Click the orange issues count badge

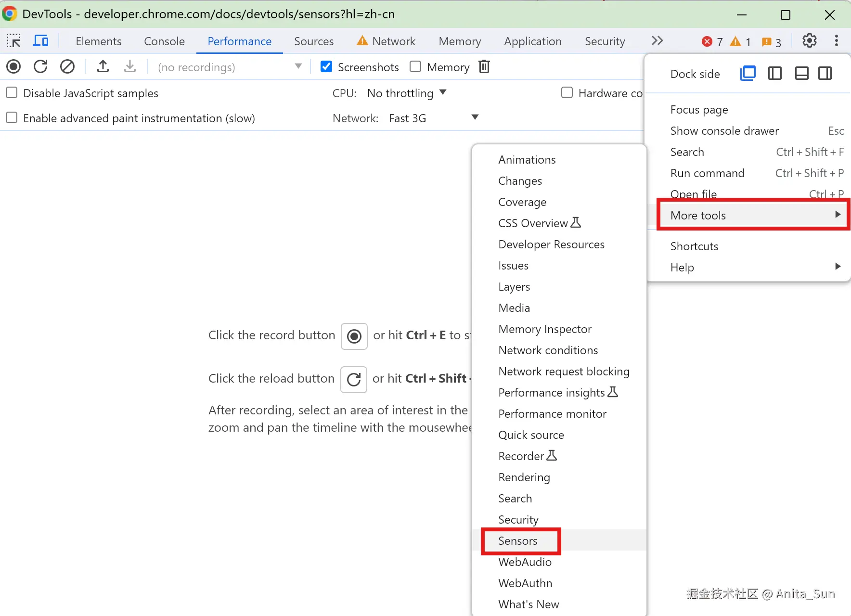tap(772, 42)
